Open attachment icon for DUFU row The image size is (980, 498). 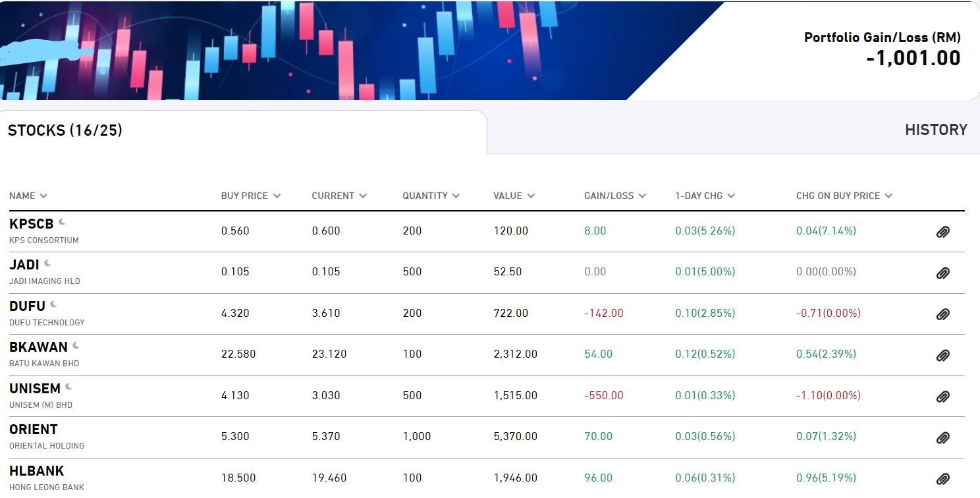coord(942,314)
